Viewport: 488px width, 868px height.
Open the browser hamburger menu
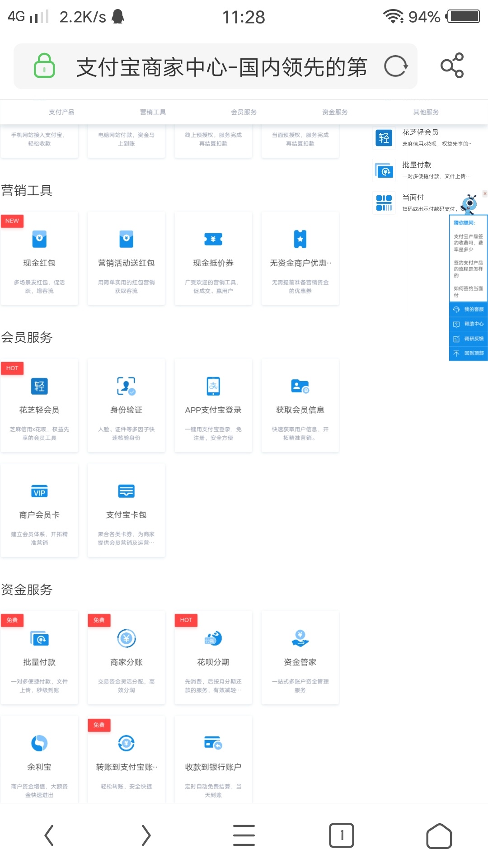[x=244, y=835]
